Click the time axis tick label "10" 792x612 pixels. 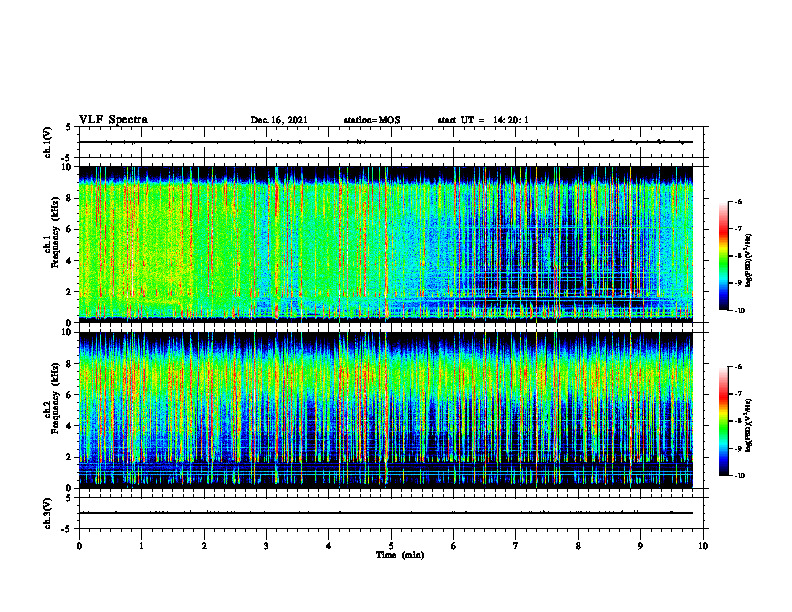point(703,546)
